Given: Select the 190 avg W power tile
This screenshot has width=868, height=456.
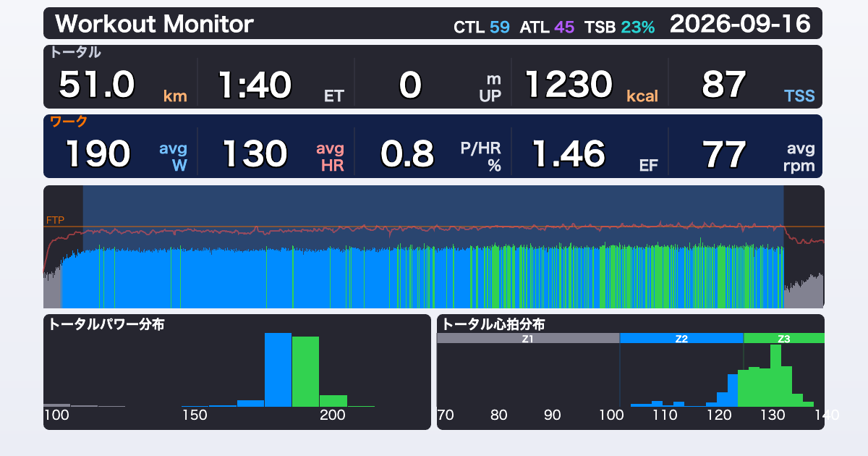Looking at the screenshot, I should [121, 153].
